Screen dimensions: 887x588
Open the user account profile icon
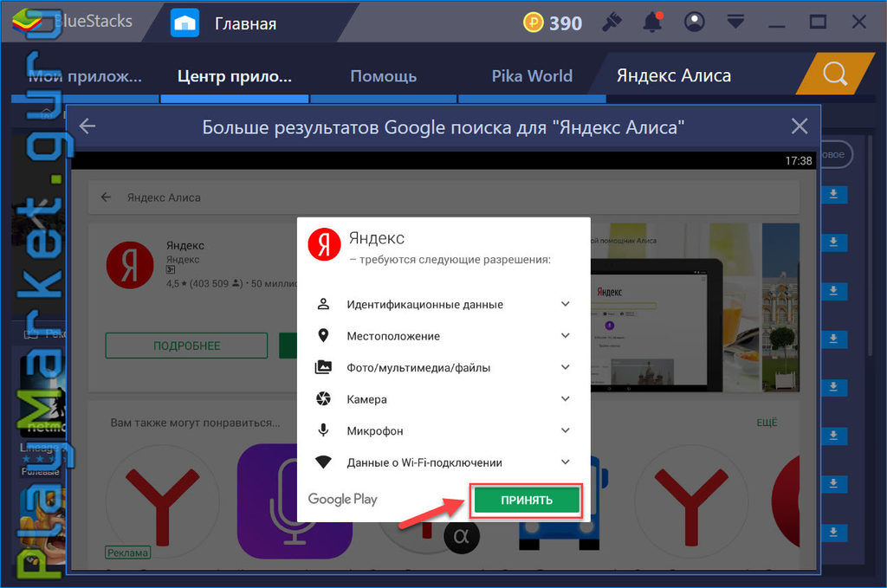coord(694,22)
